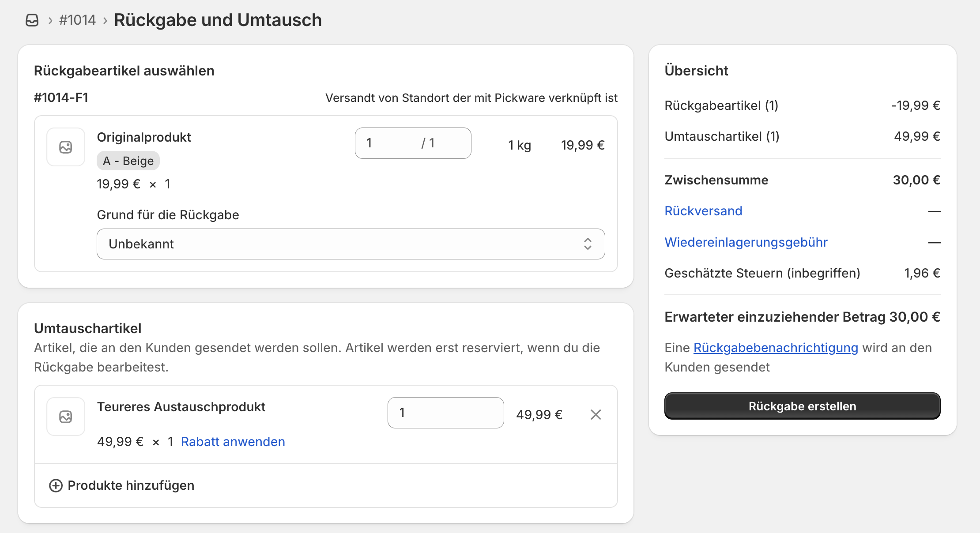Click Rabatt anwenden link
The image size is (980, 533).
(x=233, y=442)
